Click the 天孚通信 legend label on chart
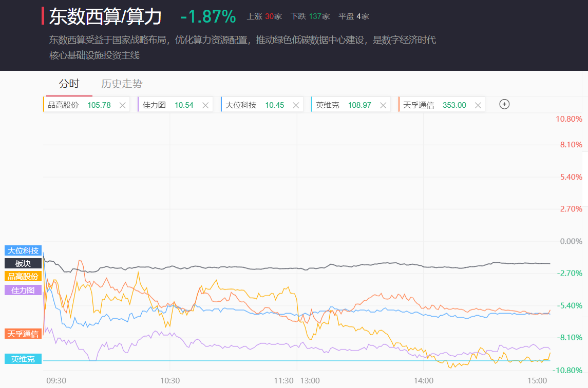Screen dimensions: 588x388 [x=23, y=334]
